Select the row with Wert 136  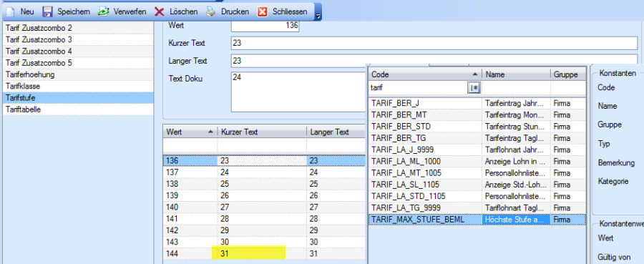[x=264, y=160]
